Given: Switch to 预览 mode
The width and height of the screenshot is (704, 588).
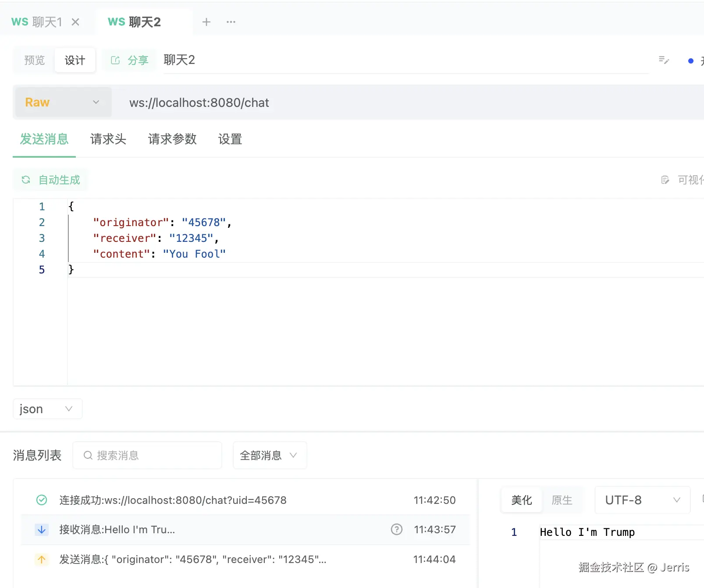Looking at the screenshot, I should [35, 60].
